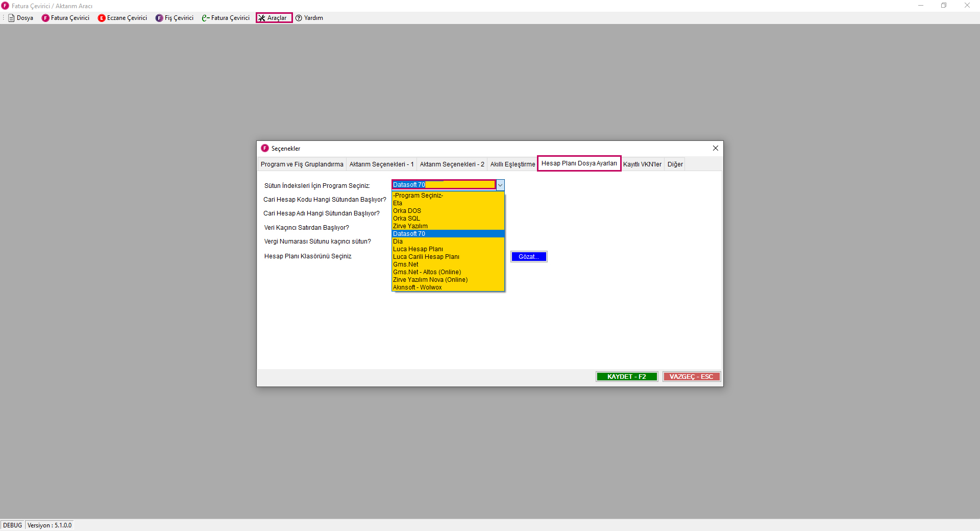Click the Gözat browse button
Screen dimensions: 980x531
tap(528, 257)
